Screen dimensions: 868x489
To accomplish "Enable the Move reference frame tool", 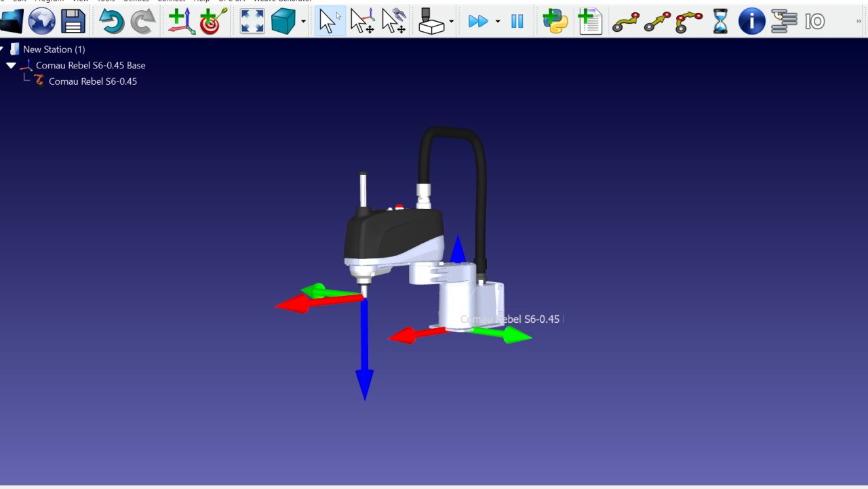I will tap(362, 21).
